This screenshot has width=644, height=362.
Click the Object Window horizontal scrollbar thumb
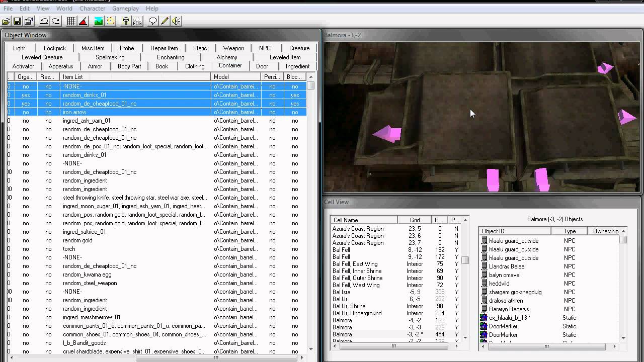(216, 358)
